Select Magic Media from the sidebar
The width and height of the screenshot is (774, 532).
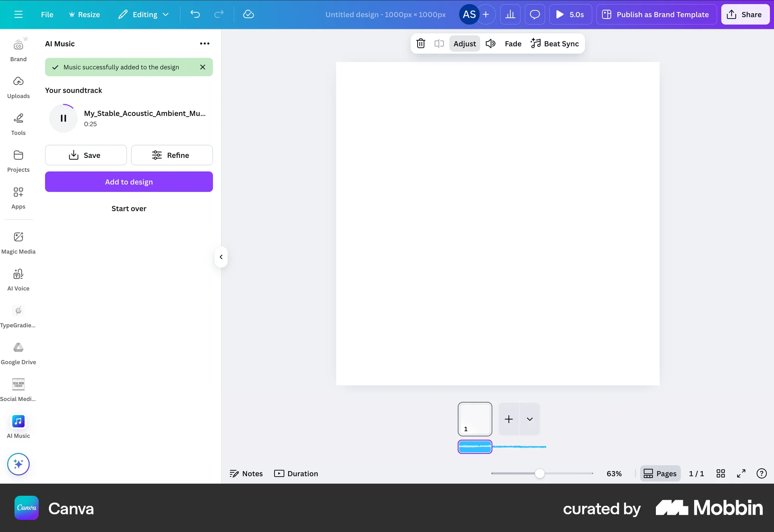click(x=18, y=242)
